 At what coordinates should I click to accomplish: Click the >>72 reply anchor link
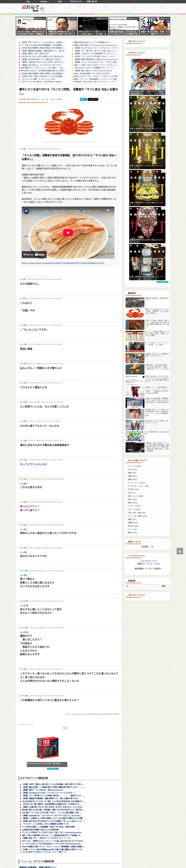click(23, 529)
